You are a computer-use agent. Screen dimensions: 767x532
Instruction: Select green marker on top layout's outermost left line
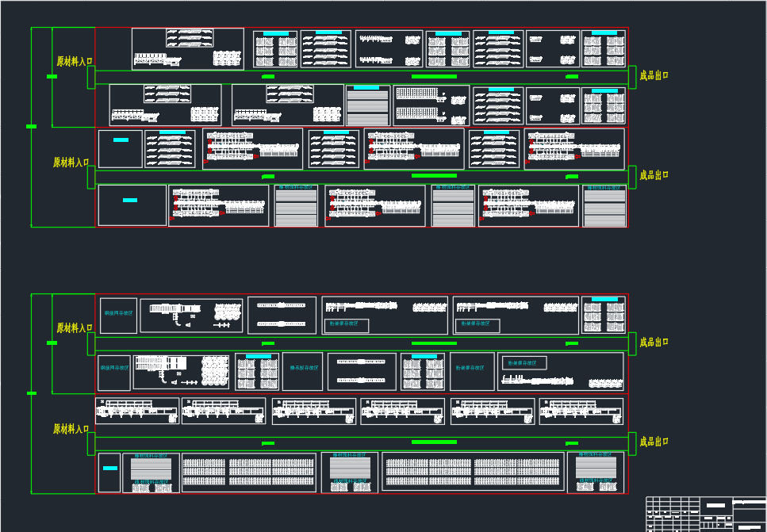[31, 126]
